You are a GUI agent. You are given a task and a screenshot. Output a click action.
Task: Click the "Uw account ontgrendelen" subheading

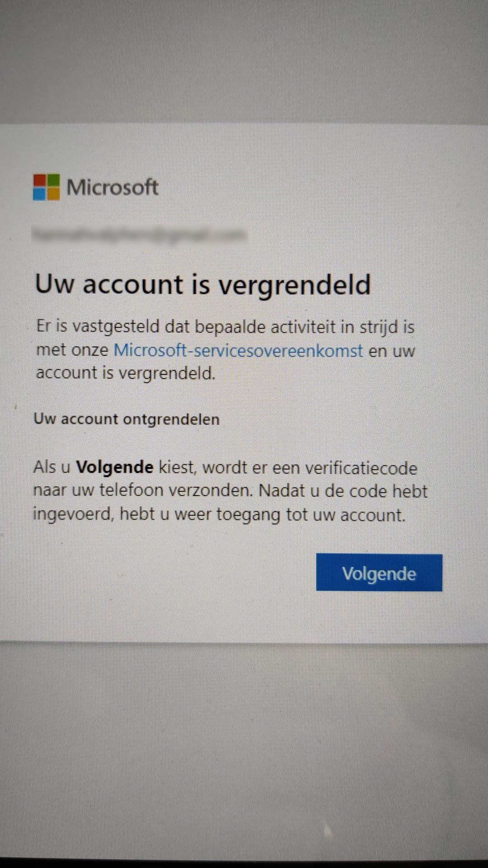(127, 419)
